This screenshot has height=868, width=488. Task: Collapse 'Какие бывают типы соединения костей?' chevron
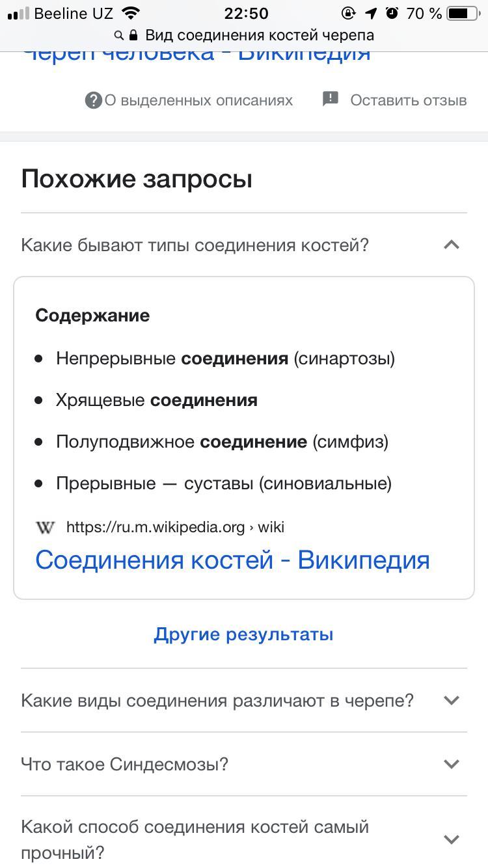point(452,245)
